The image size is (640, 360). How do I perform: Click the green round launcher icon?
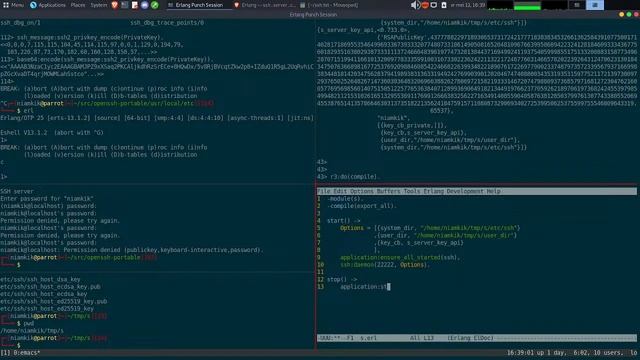(155, 5)
